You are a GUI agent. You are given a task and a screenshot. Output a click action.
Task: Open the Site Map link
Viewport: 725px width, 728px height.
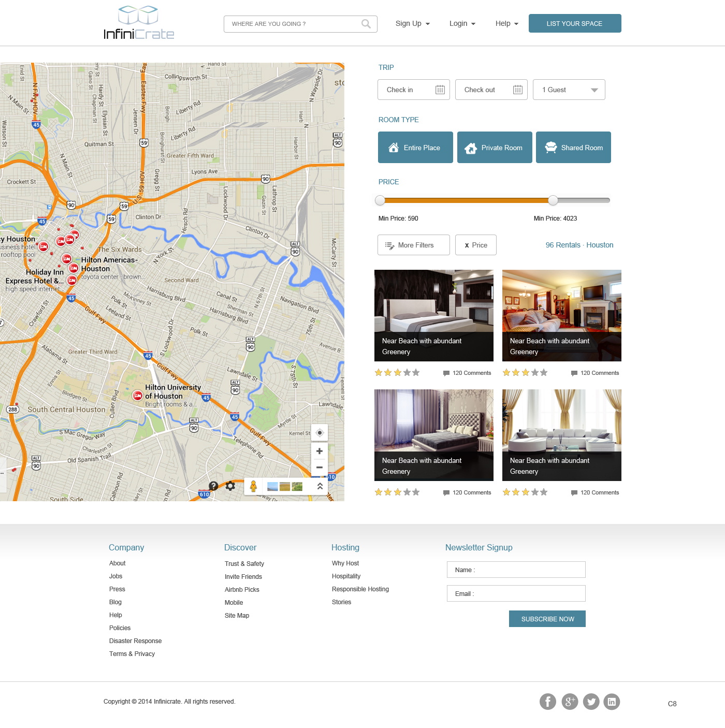click(x=237, y=616)
